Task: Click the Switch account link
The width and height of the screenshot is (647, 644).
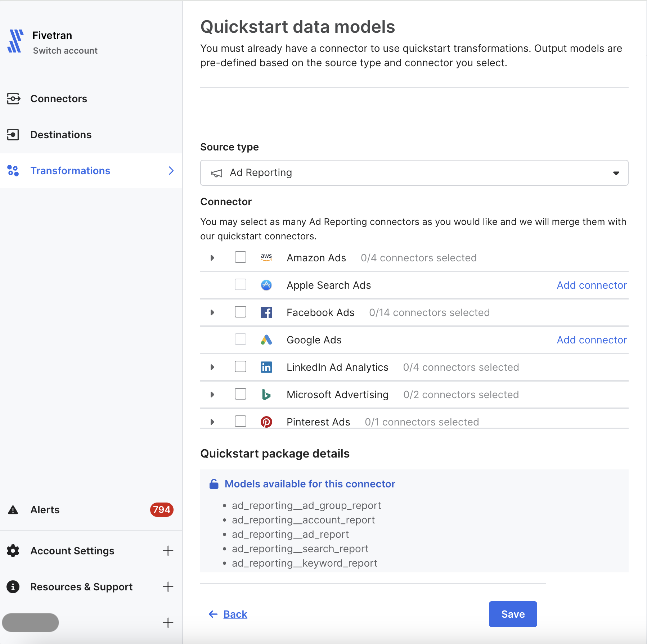Action: [x=65, y=51]
